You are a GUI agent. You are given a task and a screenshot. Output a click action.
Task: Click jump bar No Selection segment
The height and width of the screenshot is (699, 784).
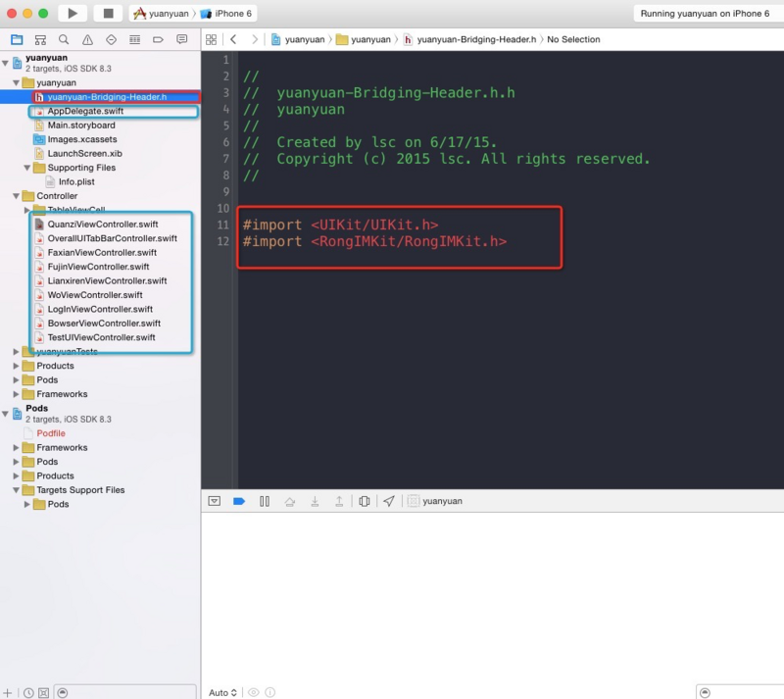click(573, 39)
